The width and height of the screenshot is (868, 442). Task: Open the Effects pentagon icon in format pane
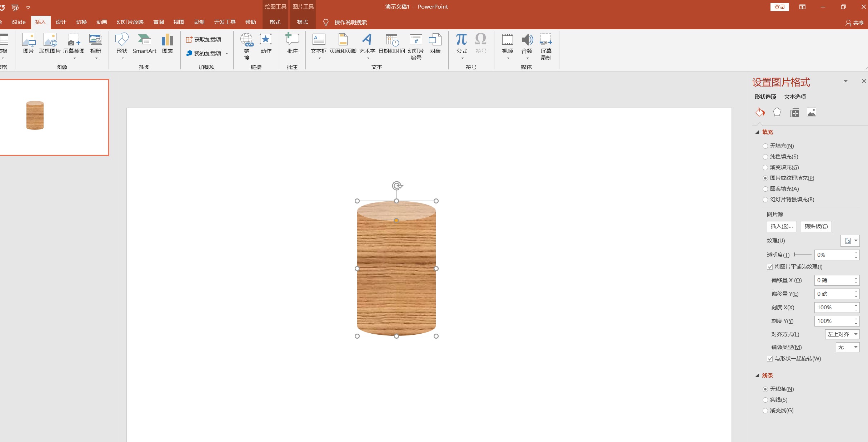coord(777,113)
